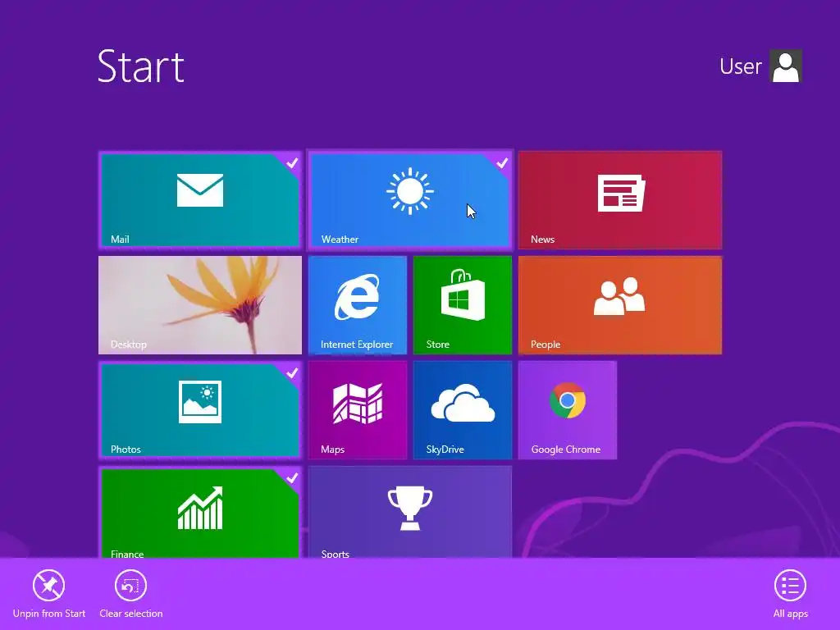Image resolution: width=840 pixels, height=630 pixels.
Task: Click the 'Internet Explorer' tile label
Action: point(357,345)
